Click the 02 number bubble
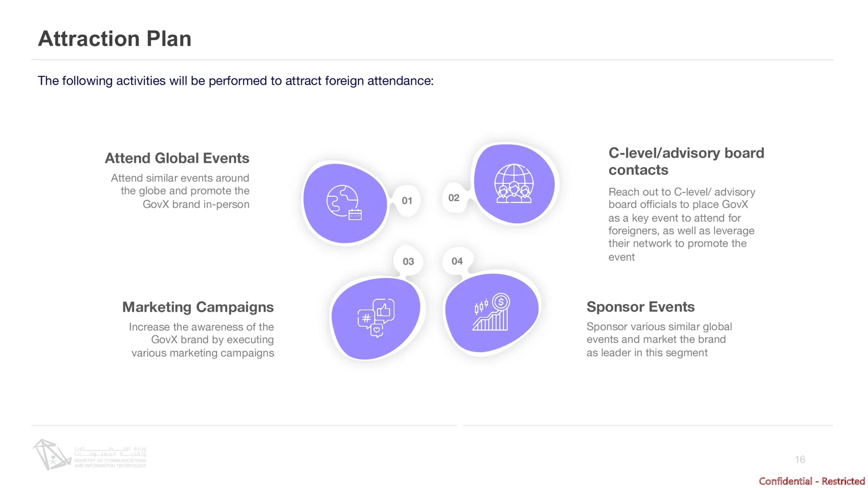 pos(454,198)
